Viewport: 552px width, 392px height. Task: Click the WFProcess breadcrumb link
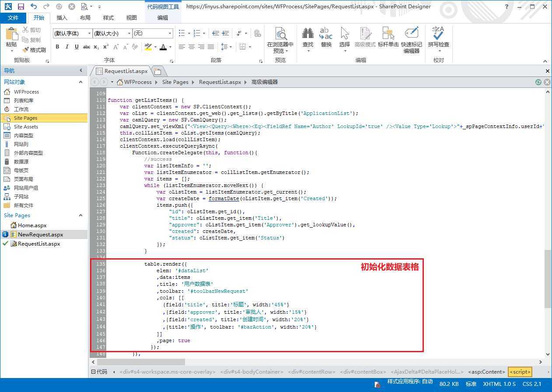138,82
